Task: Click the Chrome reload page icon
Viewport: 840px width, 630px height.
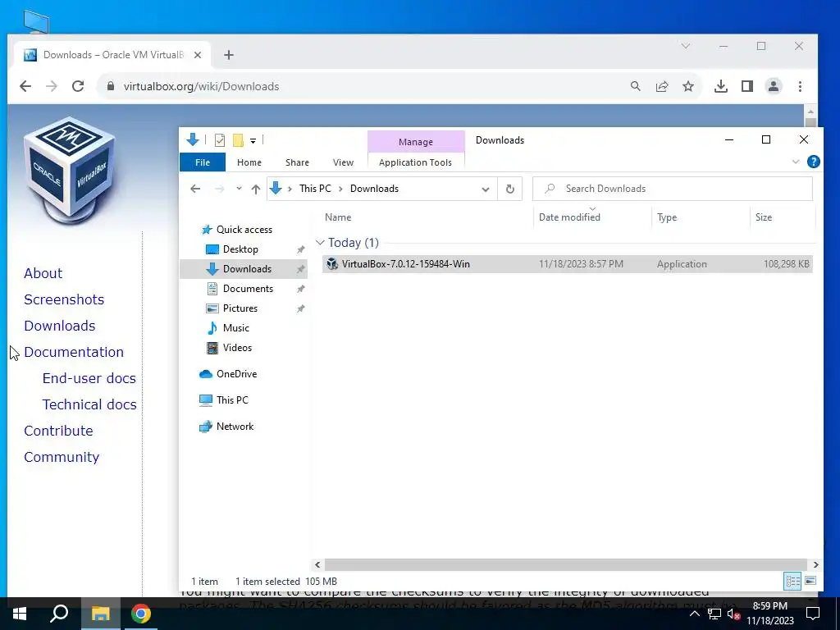Action: (78, 86)
